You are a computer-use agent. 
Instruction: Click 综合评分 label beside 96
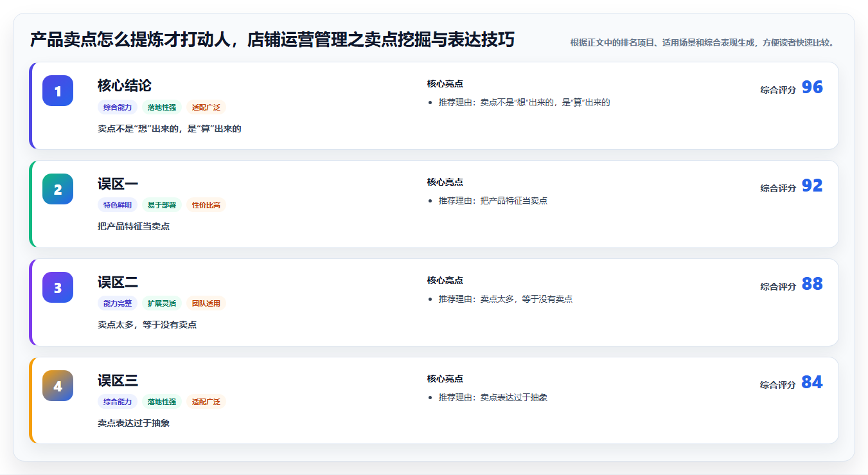778,90
